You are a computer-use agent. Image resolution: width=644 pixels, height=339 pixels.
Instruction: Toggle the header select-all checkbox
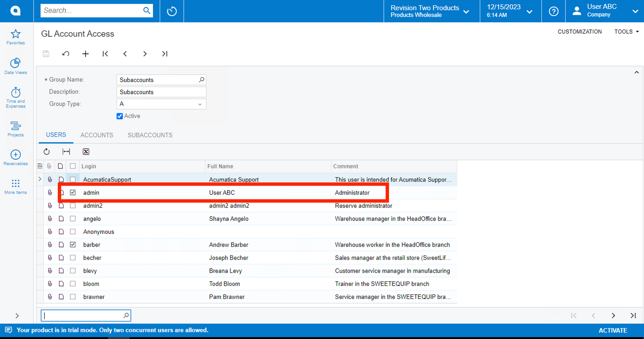(72, 166)
